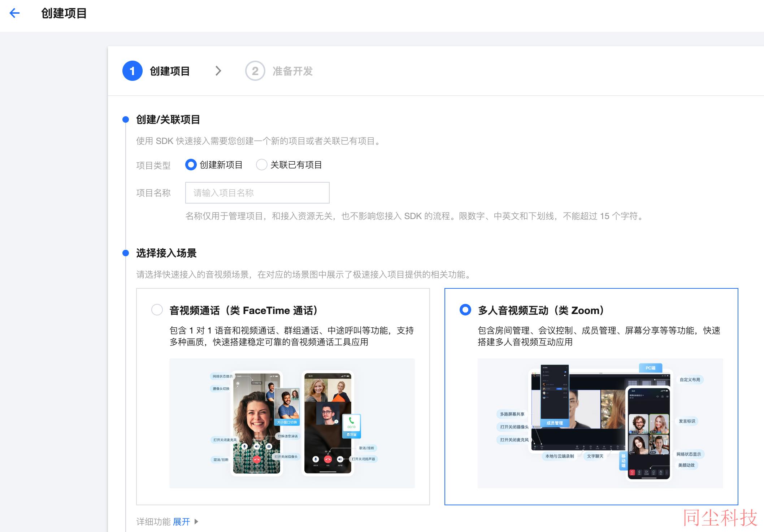Click the triangle next to 展开

pyautogui.click(x=196, y=522)
